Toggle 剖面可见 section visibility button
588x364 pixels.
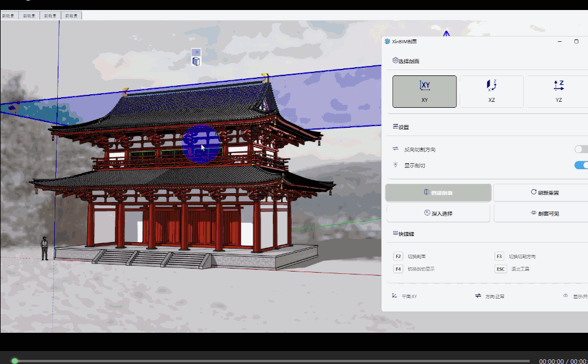540,213
